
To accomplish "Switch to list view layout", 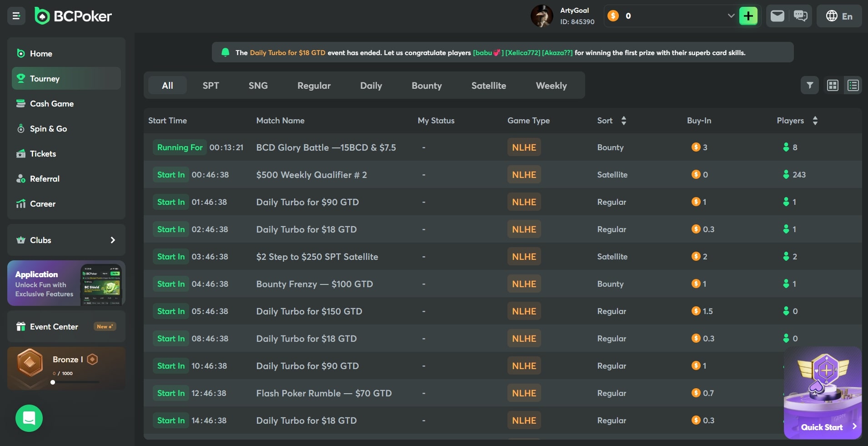I will point(853,85).
